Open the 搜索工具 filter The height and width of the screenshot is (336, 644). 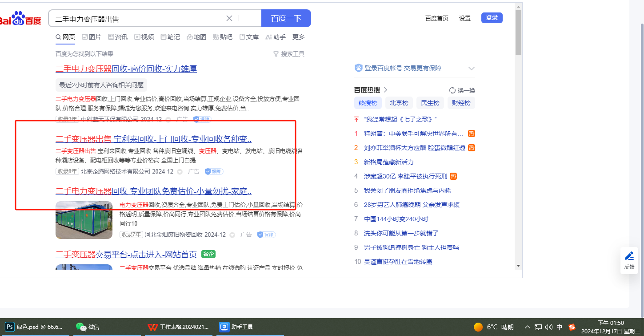click(x=288, y=54)
